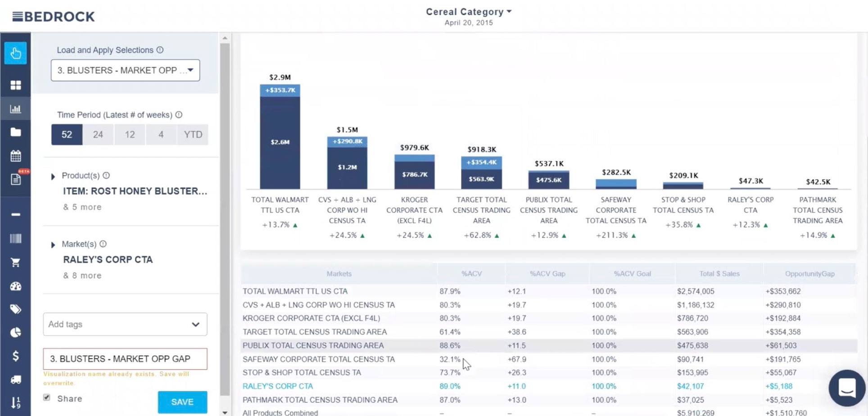Click the Target $918.3K bar
868x416 pixels.
pyautogui.click(x=482, y=172)
